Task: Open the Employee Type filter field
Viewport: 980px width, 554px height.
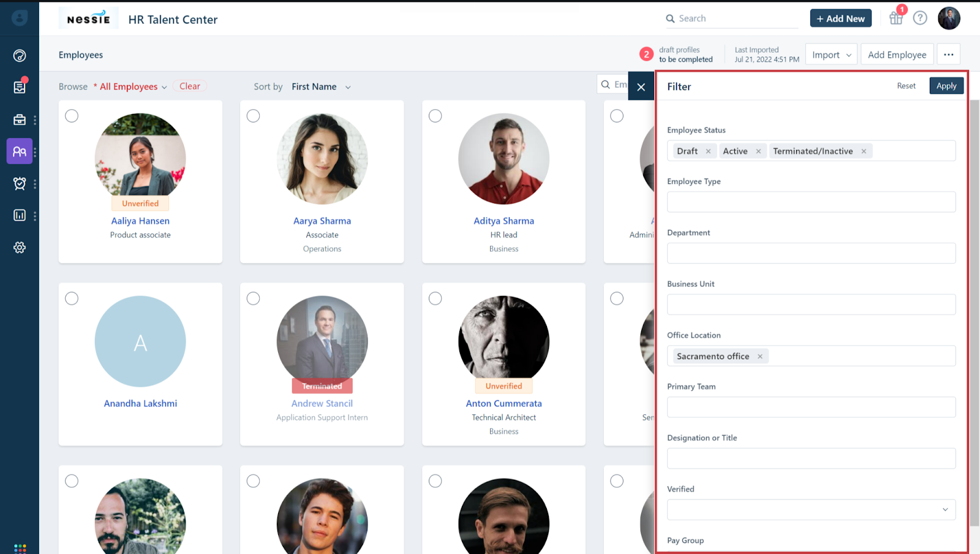Action: click(x=811, y=202)
